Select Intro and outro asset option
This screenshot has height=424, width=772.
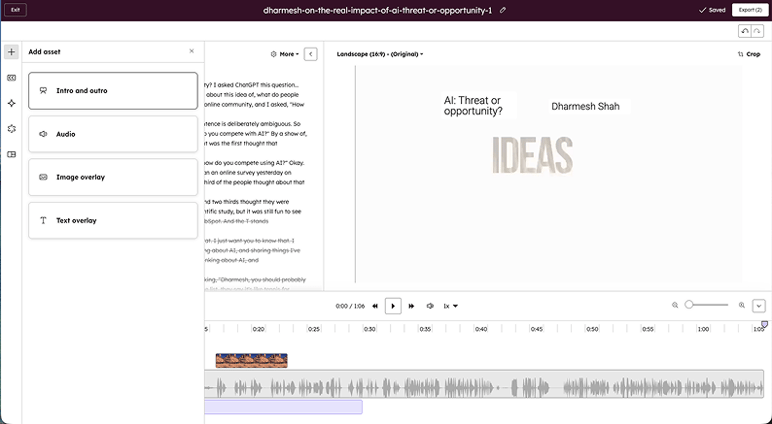pos(113,91)
